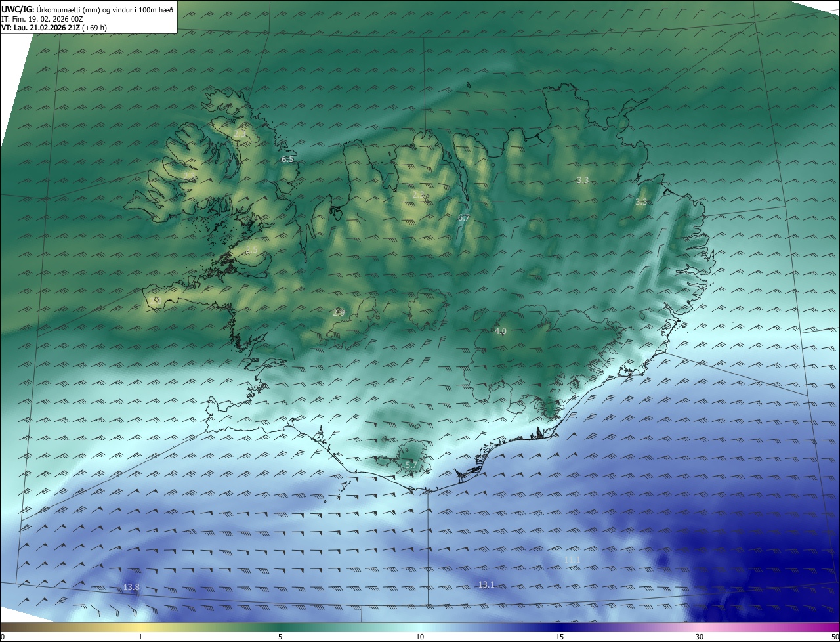Click the 5 tick label on the color scale
Screen dimensions: 840x642
(x=280, y=637)
